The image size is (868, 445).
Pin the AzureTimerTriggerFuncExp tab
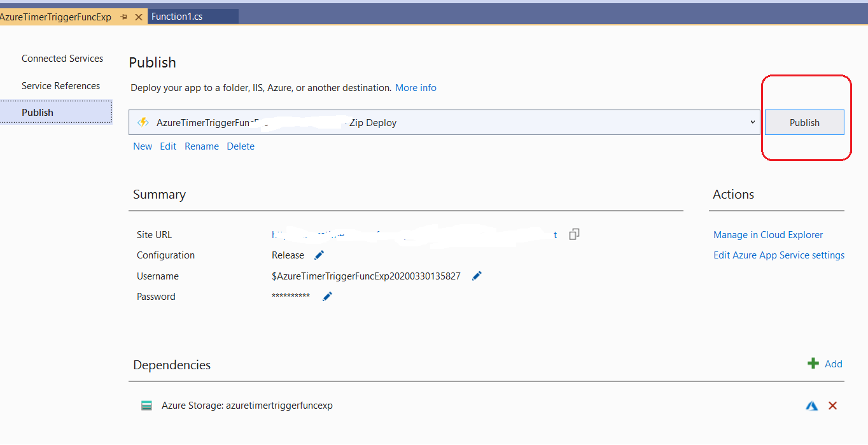tap(124, 17)
